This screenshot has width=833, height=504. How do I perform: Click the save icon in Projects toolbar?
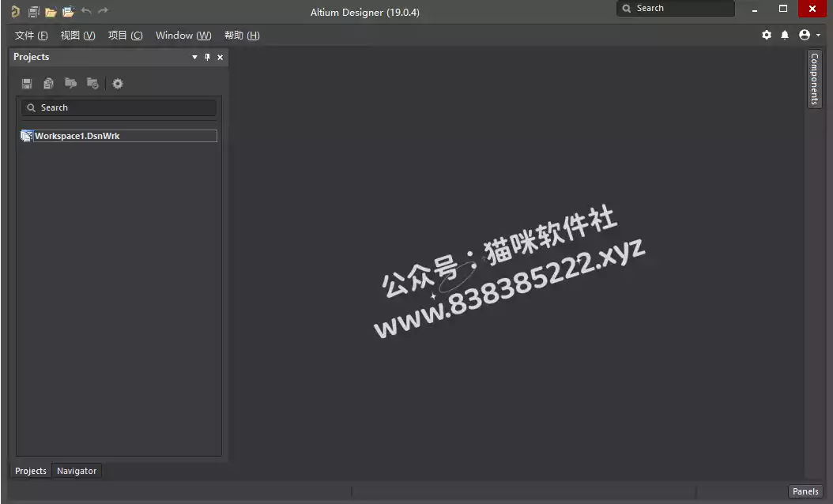click(x=27, y=84)
